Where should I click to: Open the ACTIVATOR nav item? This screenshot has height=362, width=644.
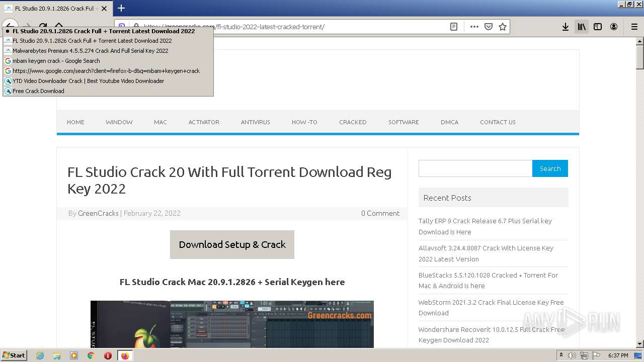[x=204, y=122]
